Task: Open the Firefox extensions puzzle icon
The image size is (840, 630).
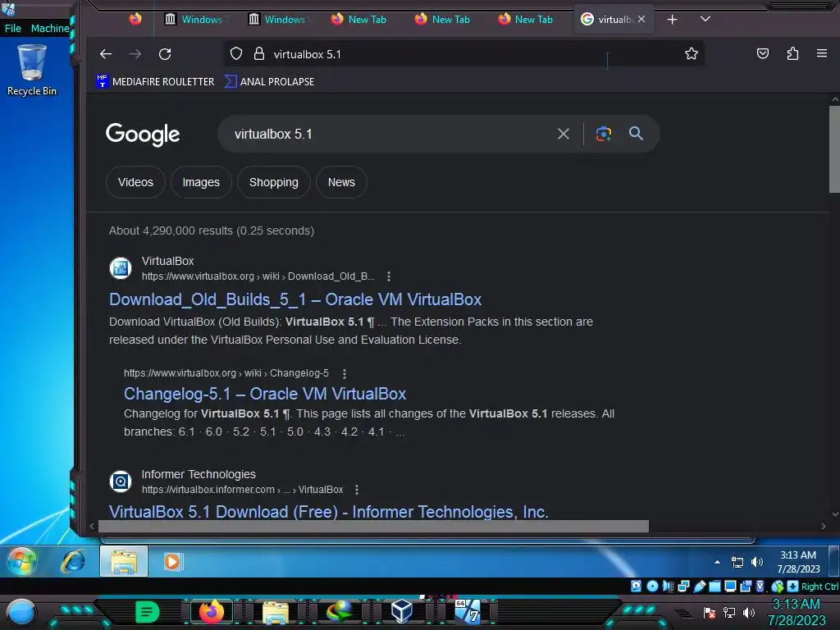Action: pos(793,53)
